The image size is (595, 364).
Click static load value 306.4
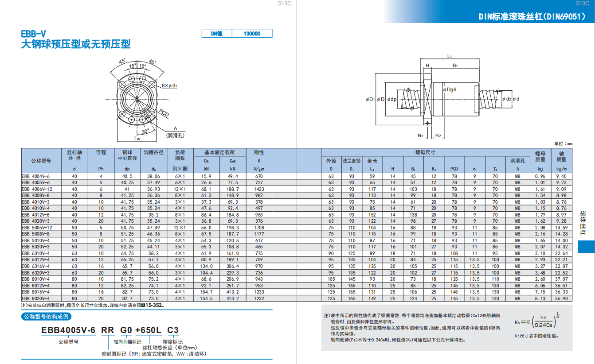coord(233,266)
